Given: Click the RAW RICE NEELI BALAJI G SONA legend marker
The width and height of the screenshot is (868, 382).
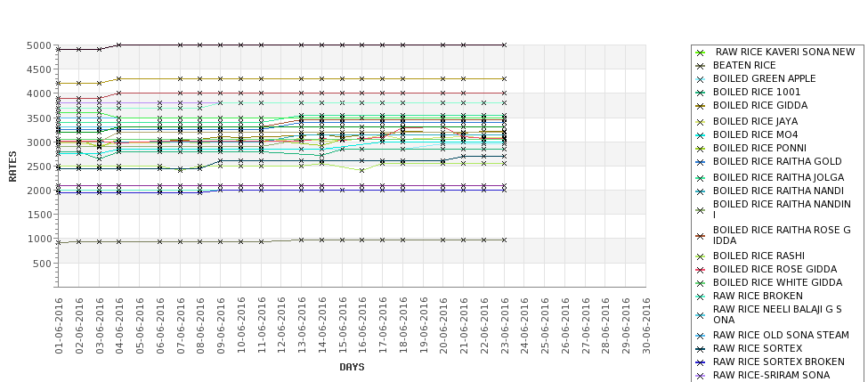Looking at the screenshot, I should [x=701, y=315].
